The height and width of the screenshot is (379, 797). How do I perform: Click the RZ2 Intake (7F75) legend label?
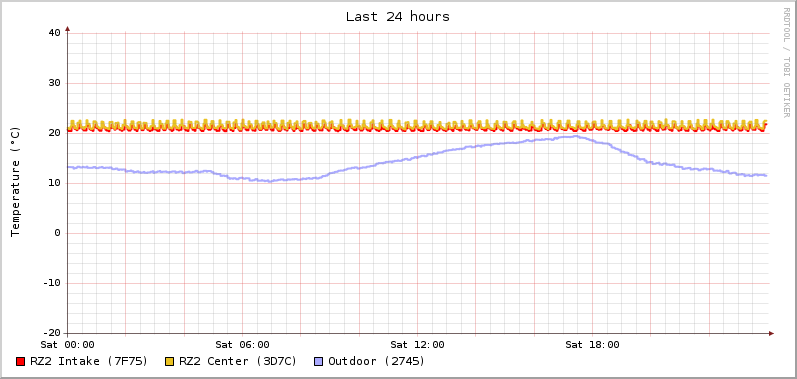89,361
